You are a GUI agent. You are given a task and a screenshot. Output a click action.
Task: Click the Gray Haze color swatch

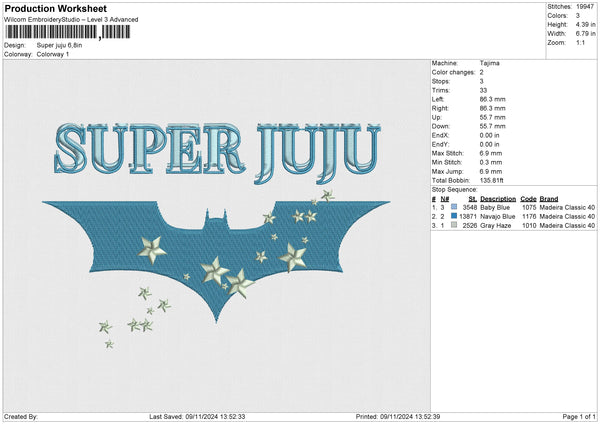pos(454,225)
